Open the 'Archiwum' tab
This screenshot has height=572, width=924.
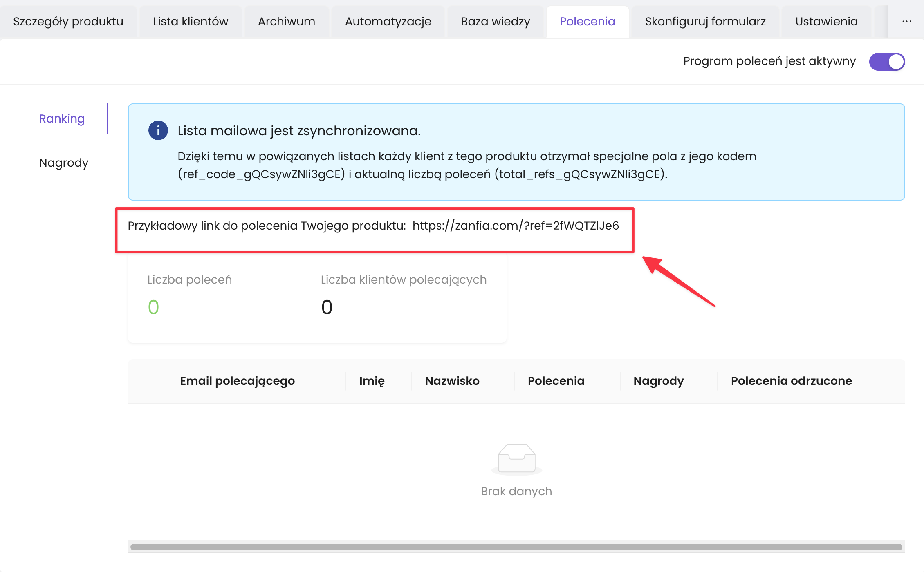(287, 21)
